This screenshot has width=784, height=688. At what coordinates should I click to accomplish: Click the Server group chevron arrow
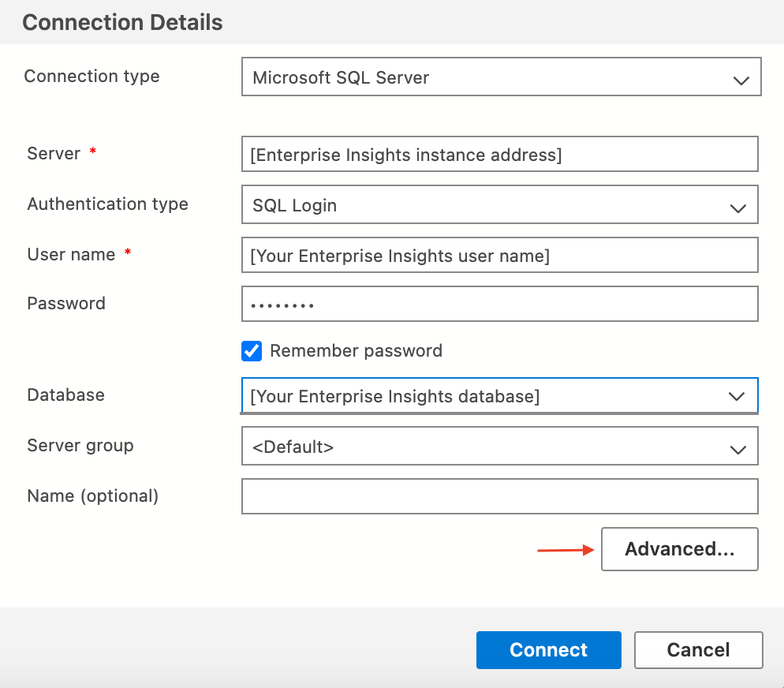[x=738, y=447]
